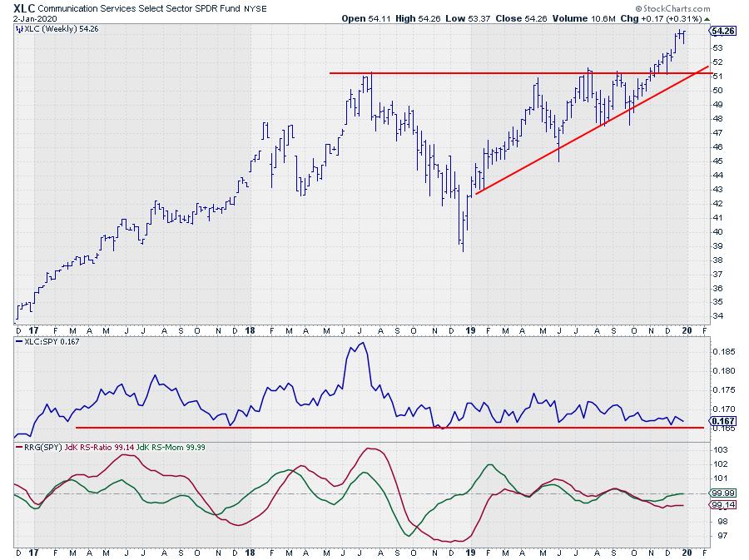This screenshot has height=560, width=749.
Task: Click the JdK RS-Ratio 99.14 legend text
Action: coord(99,448)
